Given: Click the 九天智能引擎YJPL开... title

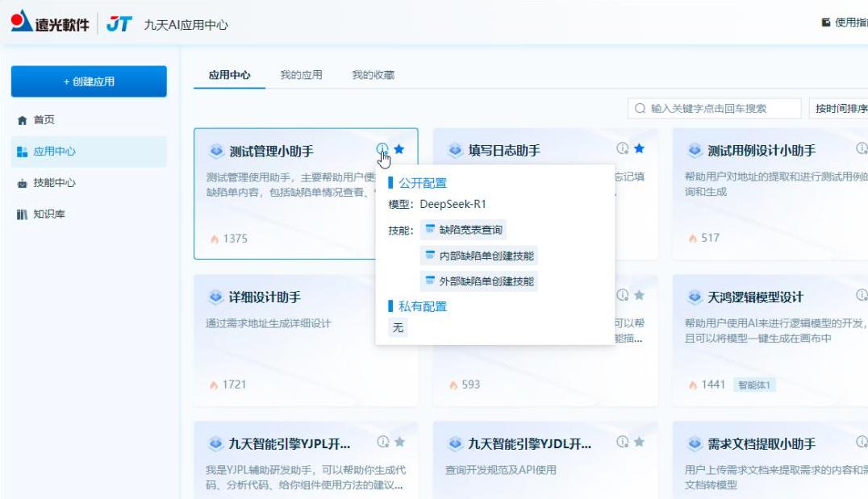Looking at the screenshot, I should tap(290, 443).
